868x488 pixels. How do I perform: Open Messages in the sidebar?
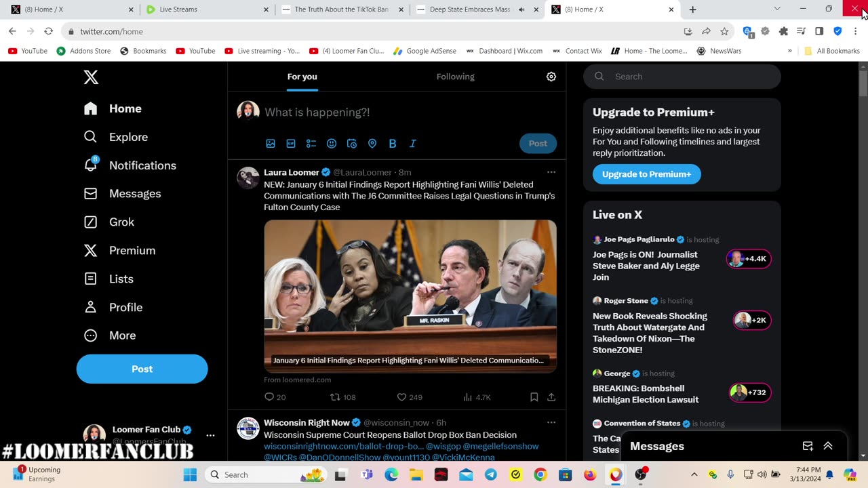click(122, 194)
